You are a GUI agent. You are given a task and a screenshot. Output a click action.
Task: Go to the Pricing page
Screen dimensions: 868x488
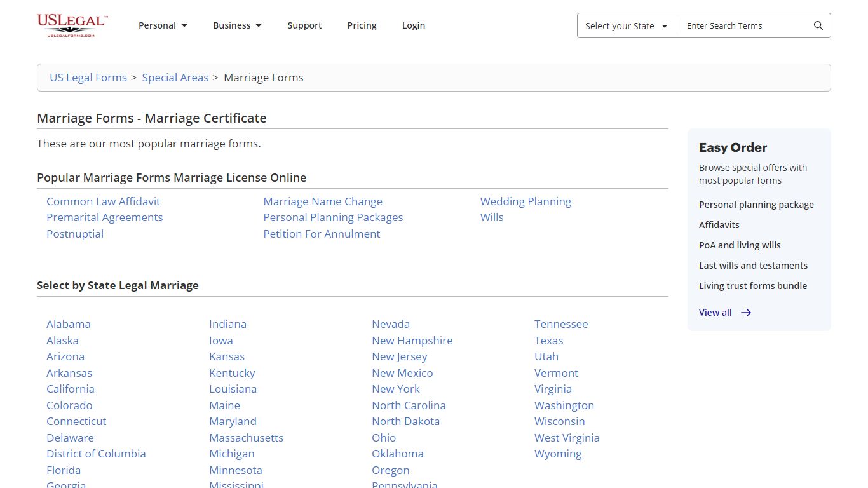click(362, 25)
